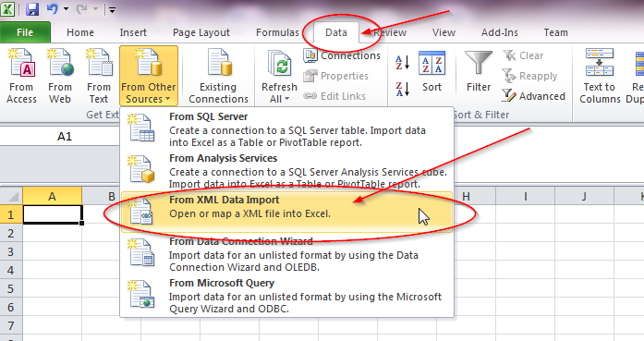
Task: Open the Customize Quick Access Toolbar dropdown
Action: tap(112, 9)
